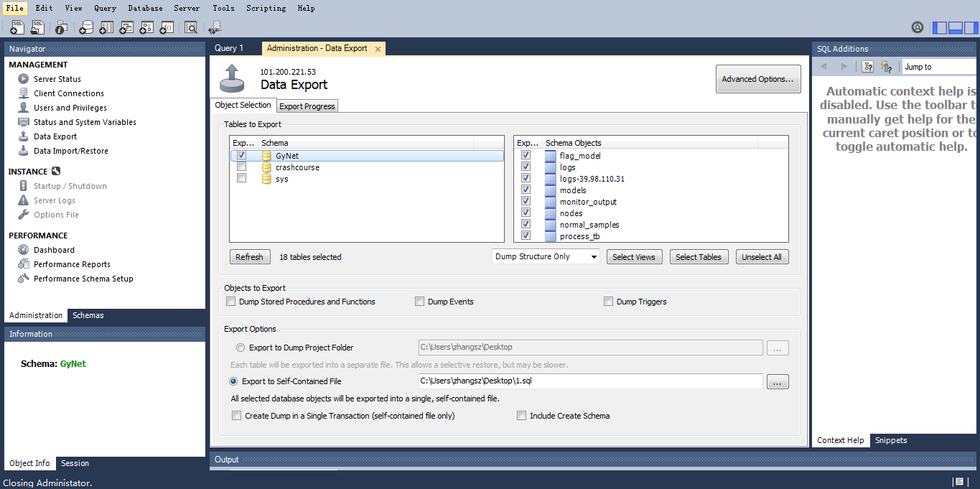The image size is (980, 489).
Task: Switch to Export Progress tab
Action: [307, 106]
